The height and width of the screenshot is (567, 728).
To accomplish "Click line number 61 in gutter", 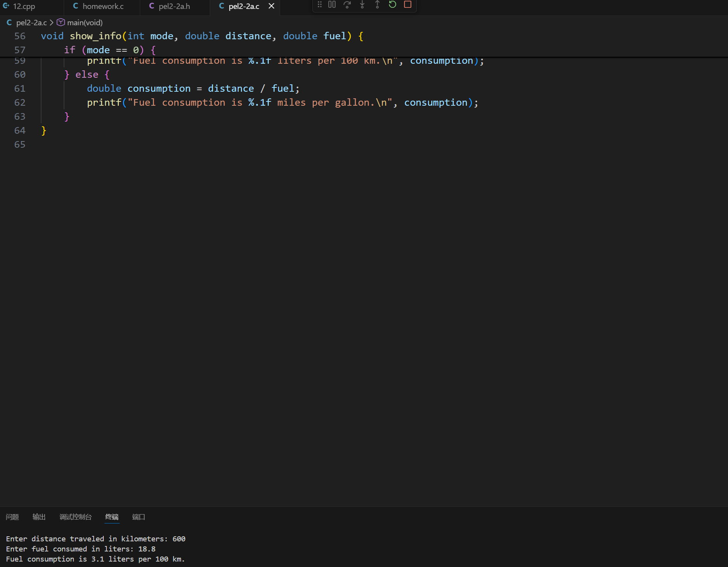I will pyautogui.click(x=20, y=89).
